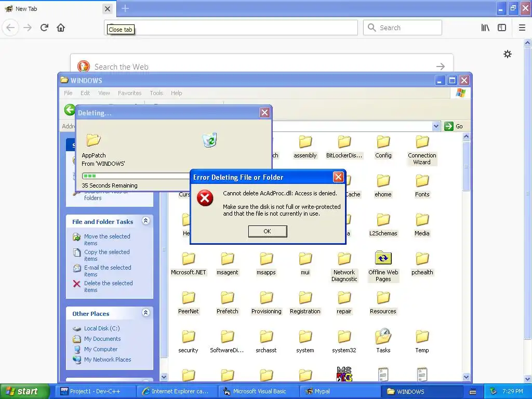This screenshot has height=399, width=532.
Task: Open the browser hamburger menu
Action: pyautogui.click(x=522, y=28)
